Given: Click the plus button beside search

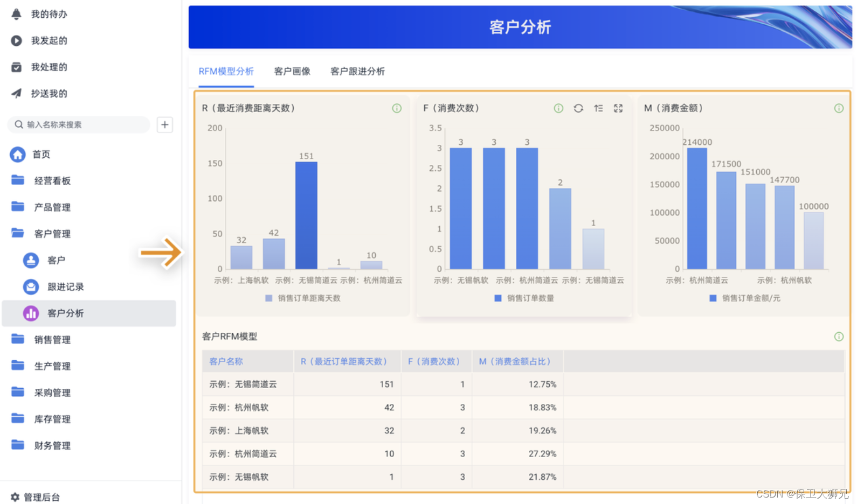Looking at the screenshot, I should 165,124.
